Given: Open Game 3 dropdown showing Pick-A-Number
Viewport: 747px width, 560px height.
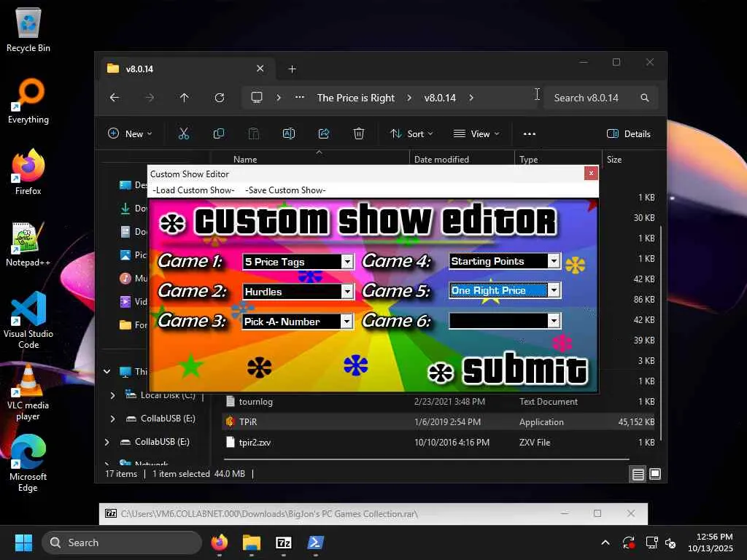Looking at the screenshot, I should click(x=347, y=322).
